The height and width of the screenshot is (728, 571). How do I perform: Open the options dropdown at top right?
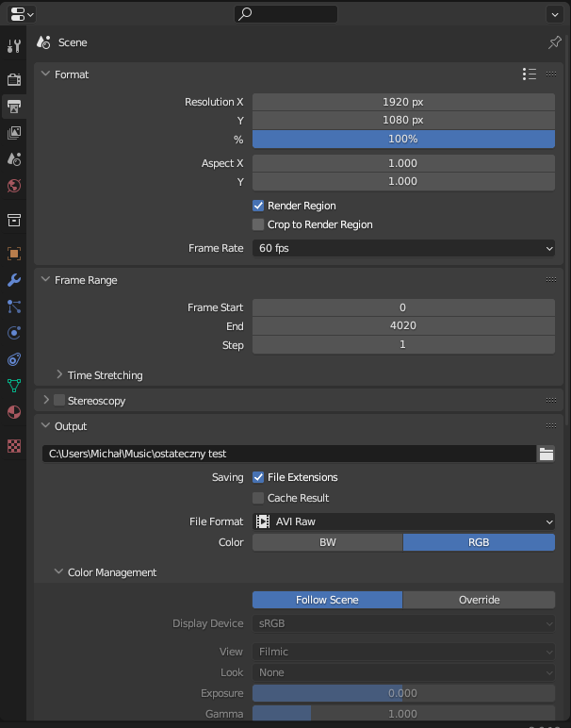555,14
